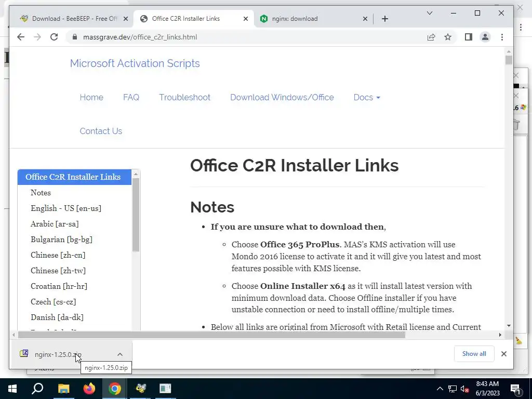Jump to Chinese [zh-cn] section
The width and height of the screenshot is (532, 399).
(58, 255)
